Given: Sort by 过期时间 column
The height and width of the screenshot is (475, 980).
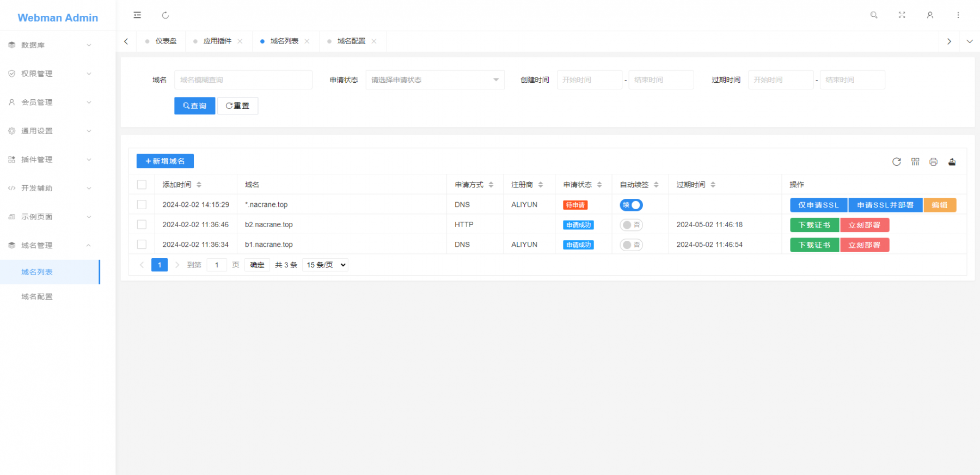Looking at the screenshot, I should (713, 185).
